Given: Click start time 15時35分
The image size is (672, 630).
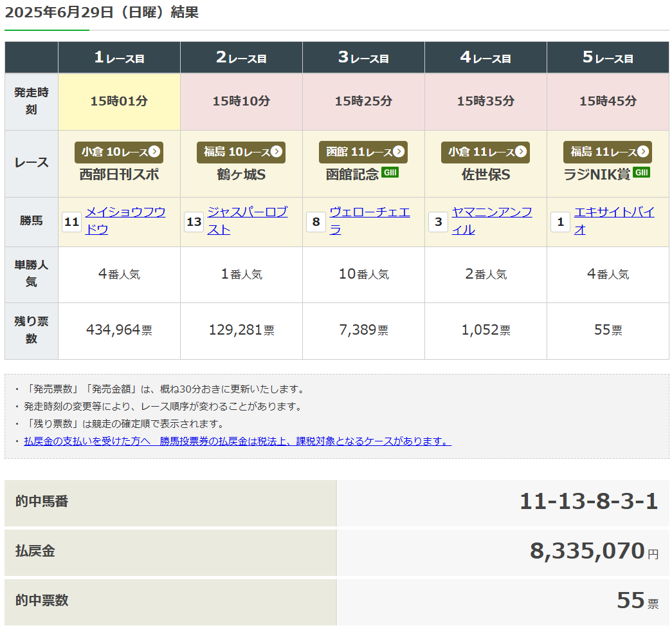Looking at the screenshot, I should point(486,101).
